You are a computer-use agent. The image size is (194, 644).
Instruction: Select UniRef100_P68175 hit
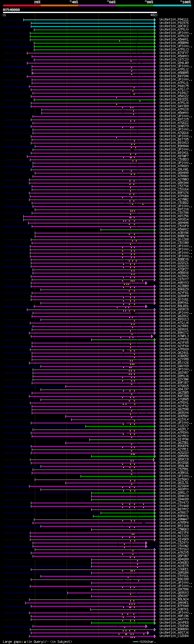[174, 86]
